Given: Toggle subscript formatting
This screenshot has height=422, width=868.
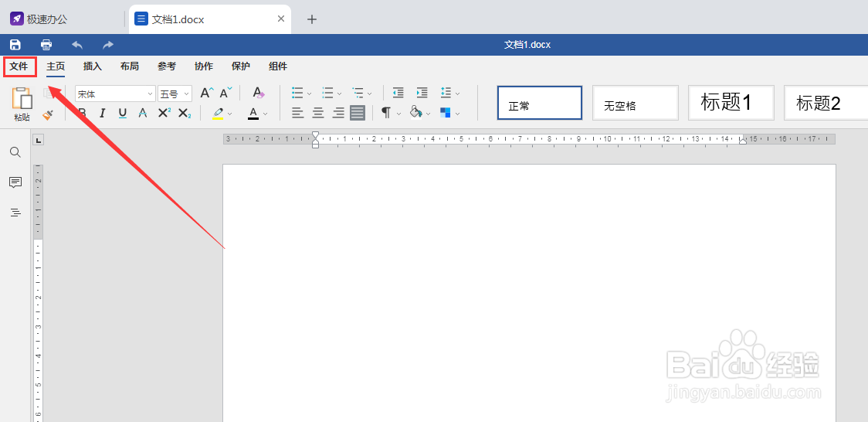Looking at the screenshot, I should click(185, 113).
